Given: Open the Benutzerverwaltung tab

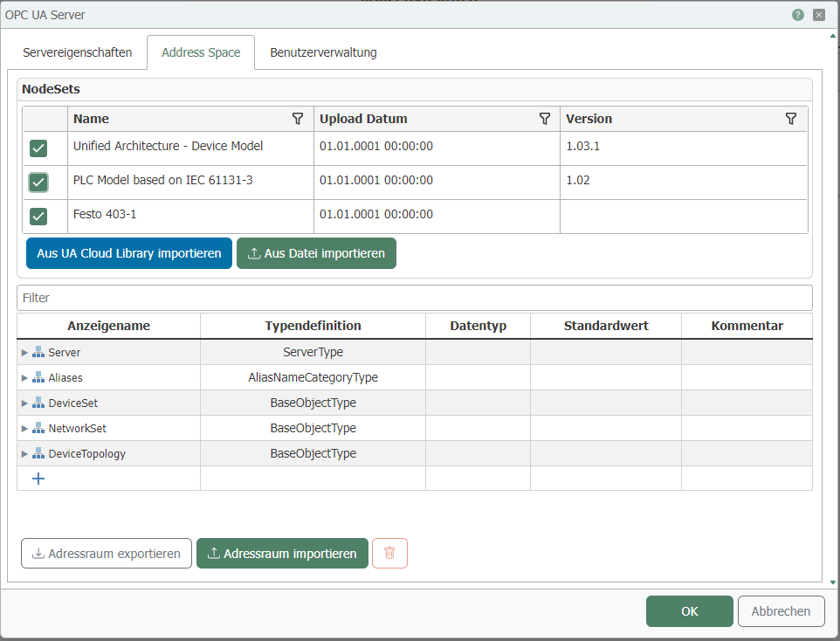Looking at the screenshot, I should [323, 52].
